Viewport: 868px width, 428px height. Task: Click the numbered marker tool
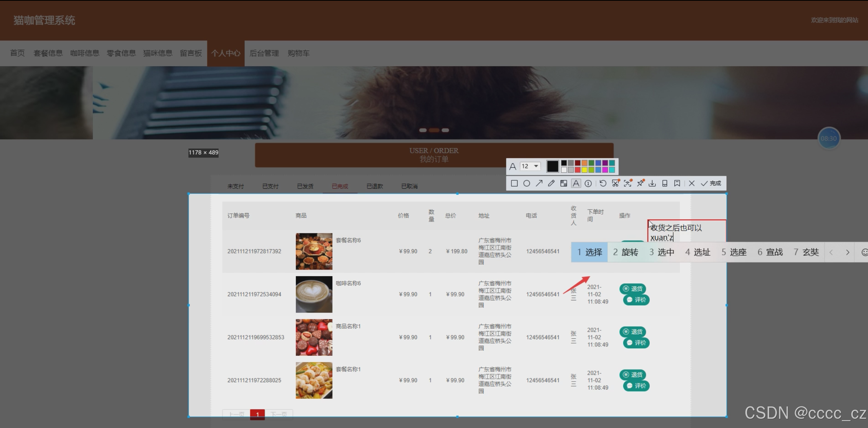click(588, 183)
